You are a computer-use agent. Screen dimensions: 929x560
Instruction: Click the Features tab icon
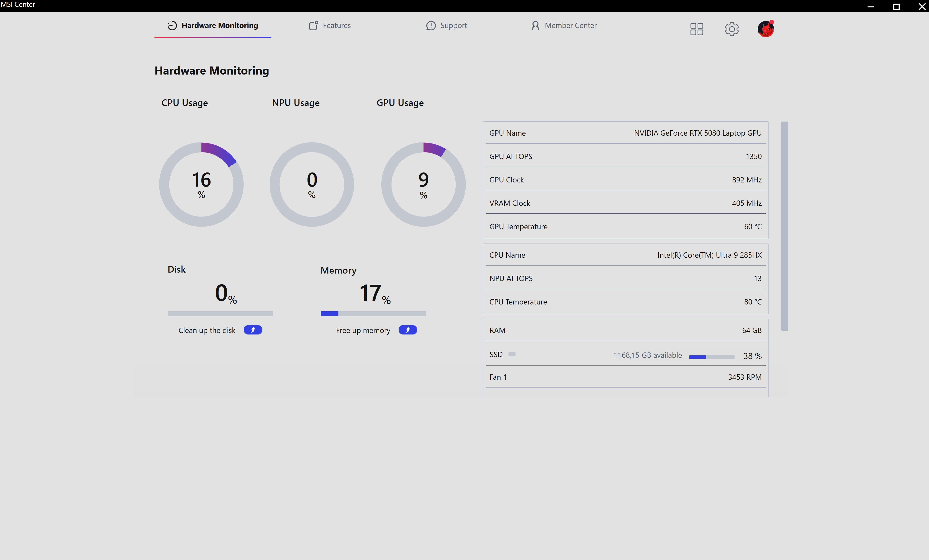pyautogui.click(x=313, y=25)
